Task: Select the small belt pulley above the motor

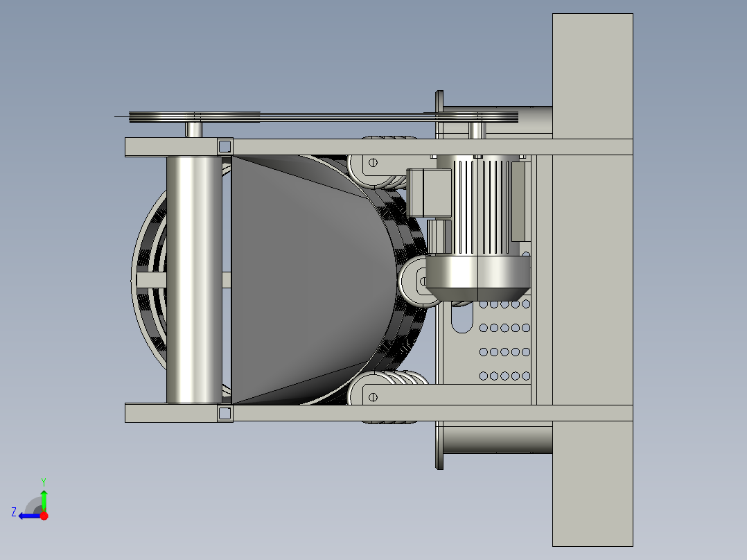Action: click(x=477, y=116)
